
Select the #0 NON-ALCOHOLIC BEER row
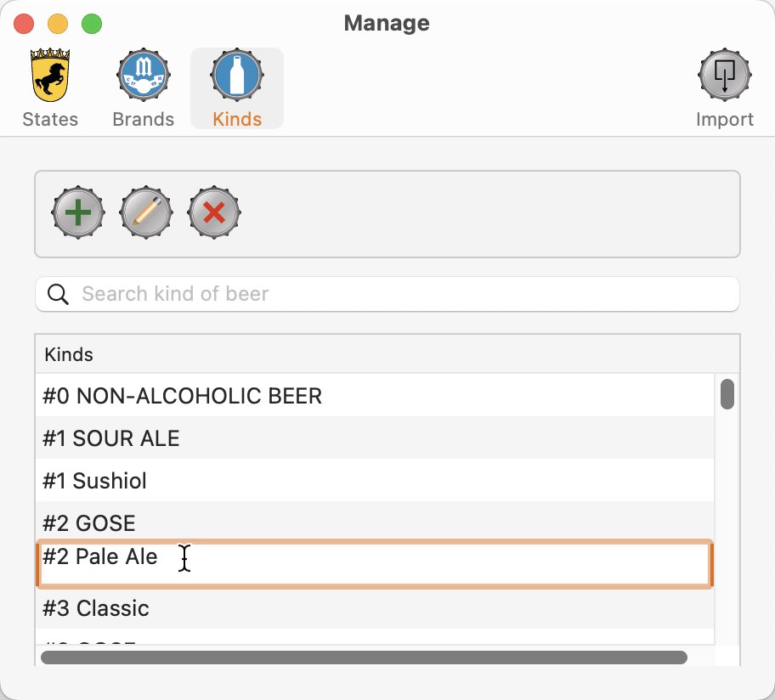point(375,396)
